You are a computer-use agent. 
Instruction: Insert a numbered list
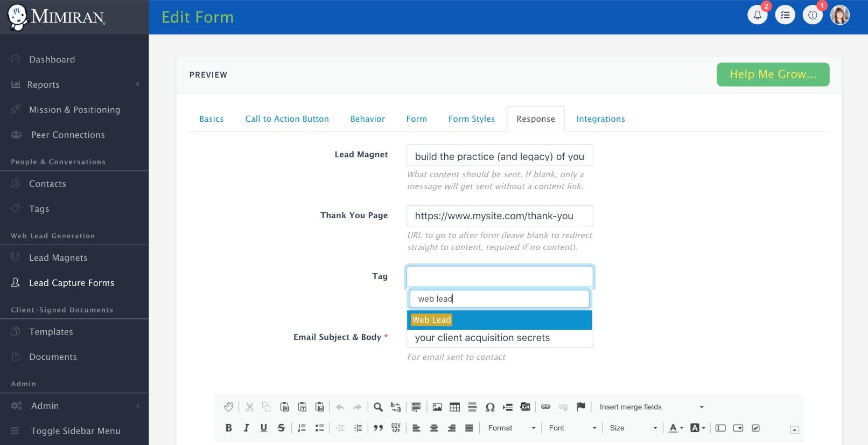(302, 428)
